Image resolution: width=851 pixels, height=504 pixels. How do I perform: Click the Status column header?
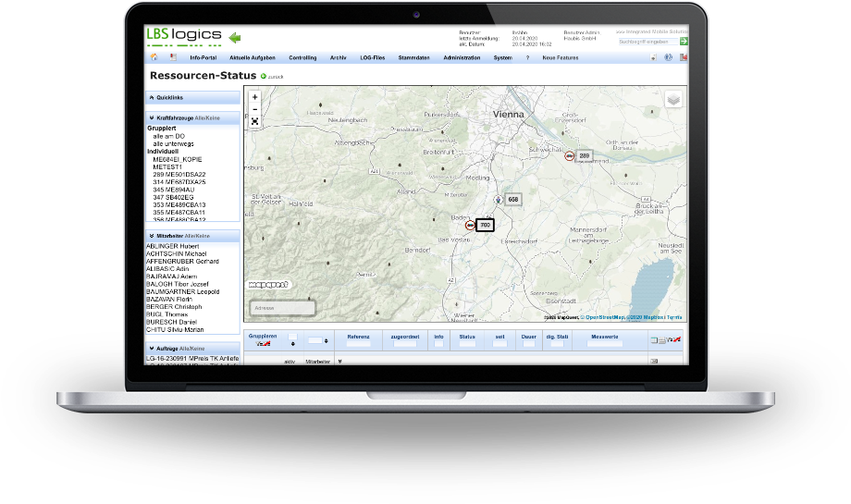[x=467, y=337]
